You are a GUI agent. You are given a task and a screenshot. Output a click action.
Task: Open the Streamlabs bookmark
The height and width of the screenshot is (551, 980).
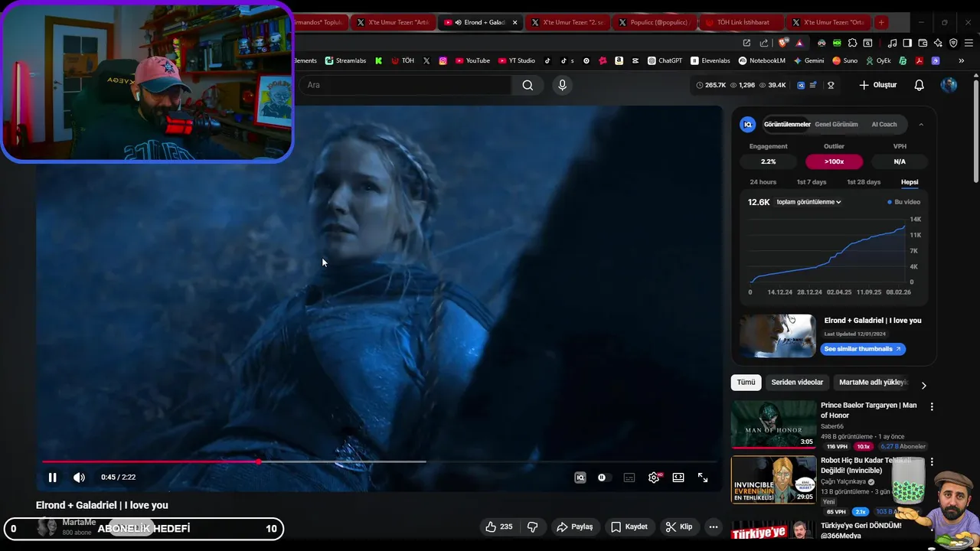tap(345, 60)
